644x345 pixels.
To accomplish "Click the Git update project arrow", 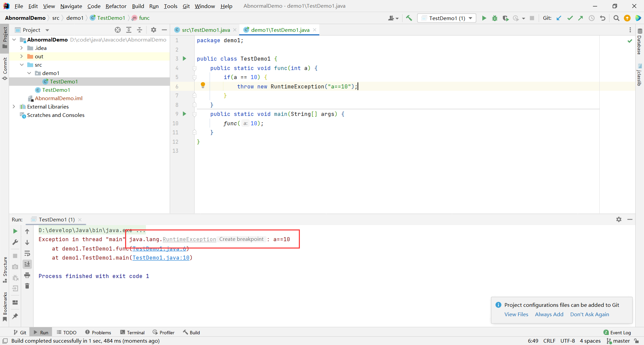I will click(559, 18).
